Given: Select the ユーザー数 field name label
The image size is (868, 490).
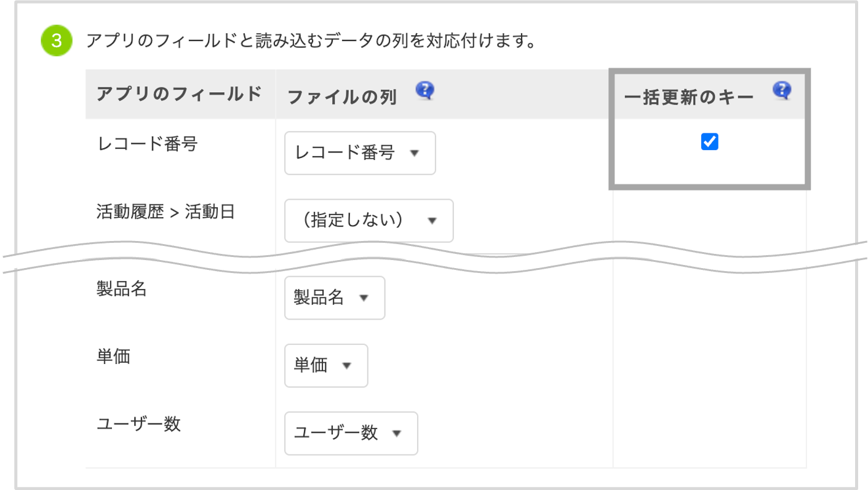Looking at the screenshot, I should point(138,424).
